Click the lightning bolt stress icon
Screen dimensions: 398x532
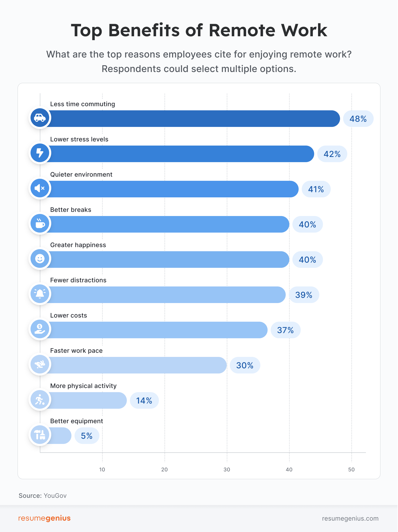(40, 153)
